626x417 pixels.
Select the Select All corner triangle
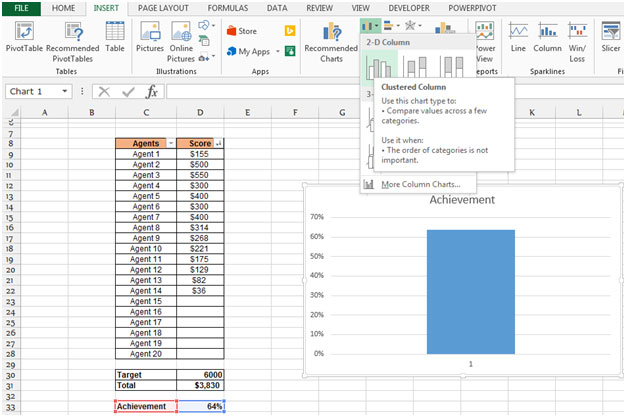13,112
